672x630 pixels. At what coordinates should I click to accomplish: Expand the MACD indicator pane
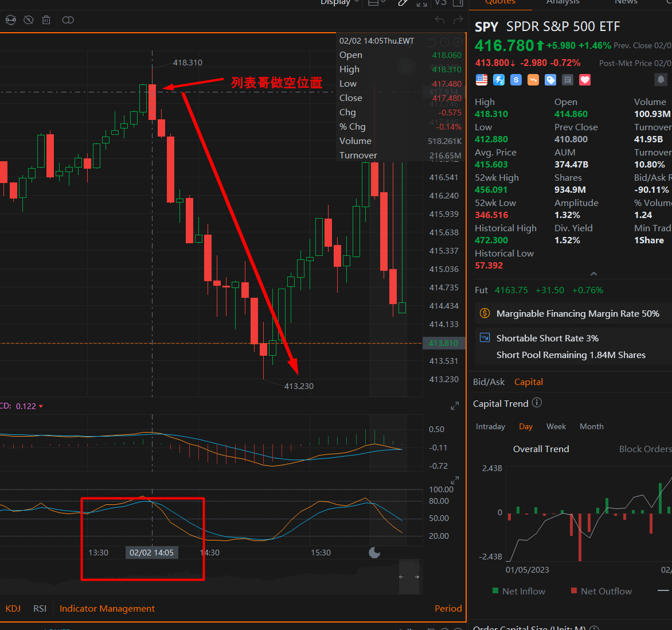(x=455, y=406)
